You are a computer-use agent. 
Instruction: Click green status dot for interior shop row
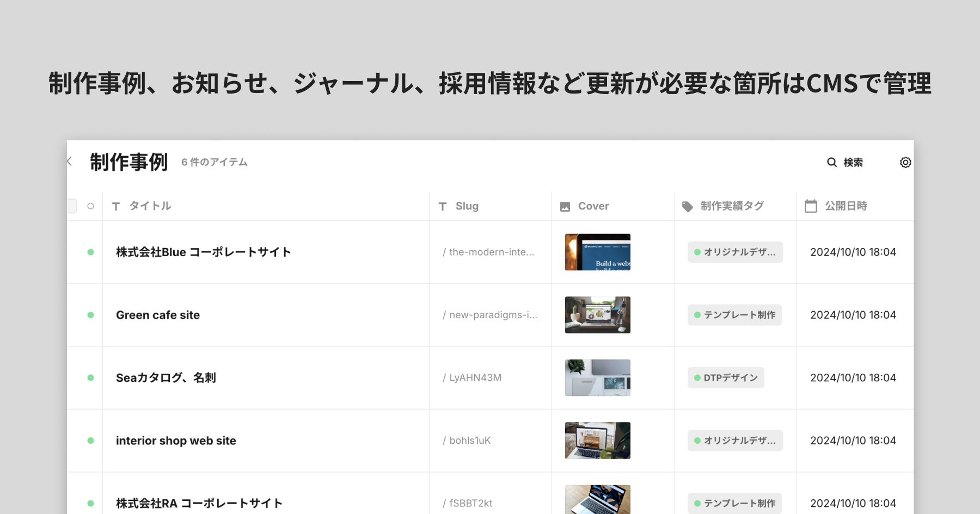pyautogui.click(x=91, y=441)
